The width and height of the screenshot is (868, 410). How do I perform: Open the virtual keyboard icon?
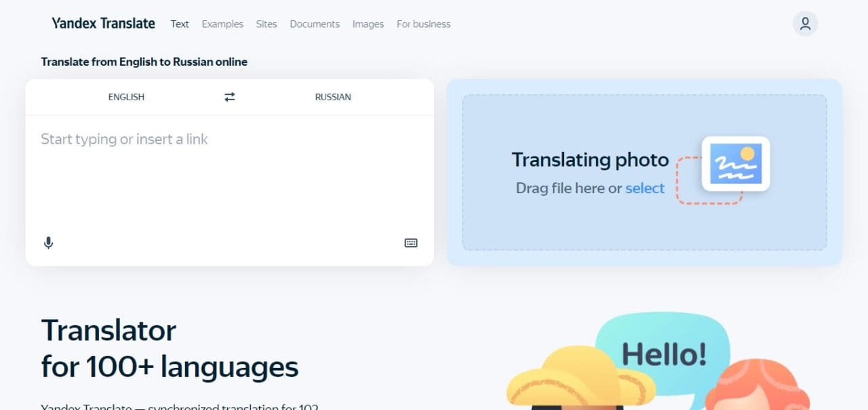pos(411,243)
